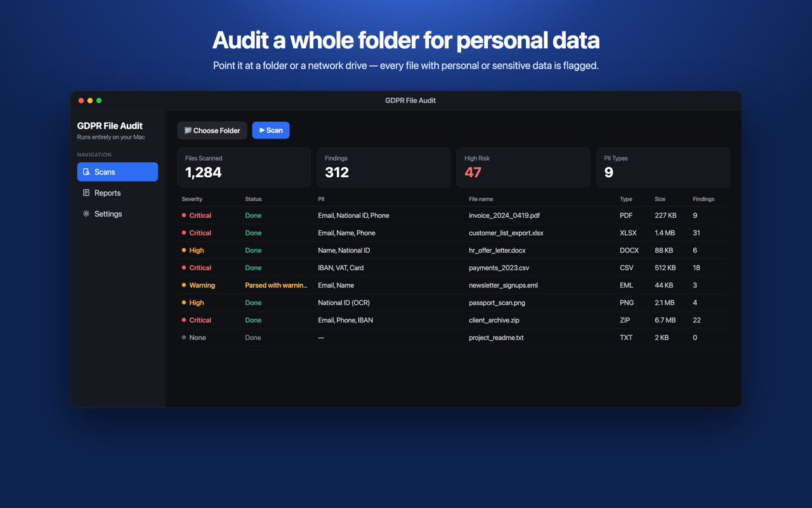Select file newsletter_signups.eml
This screenshot has height=508, width=812.
503,285
